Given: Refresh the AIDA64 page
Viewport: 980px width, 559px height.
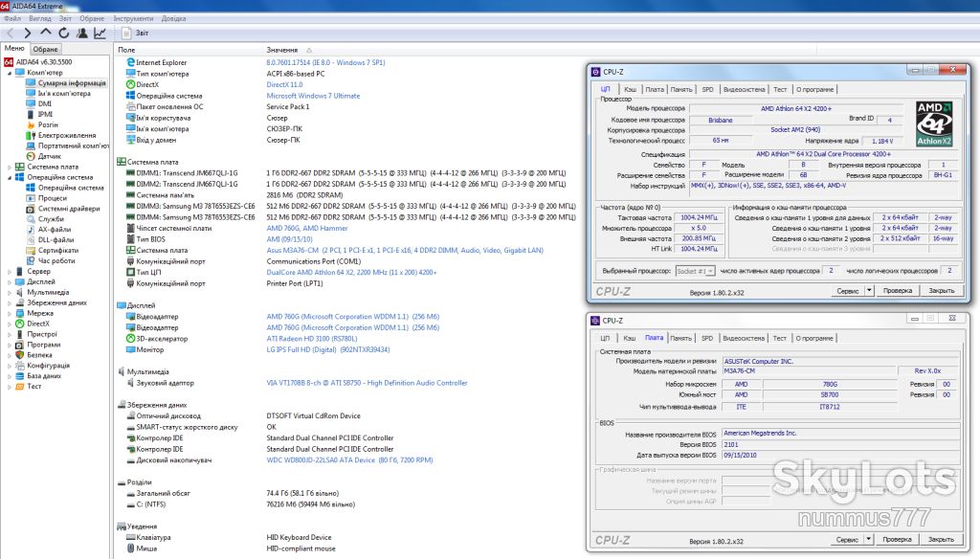Looking at the screenshot, I should click(x=64, y=34).
